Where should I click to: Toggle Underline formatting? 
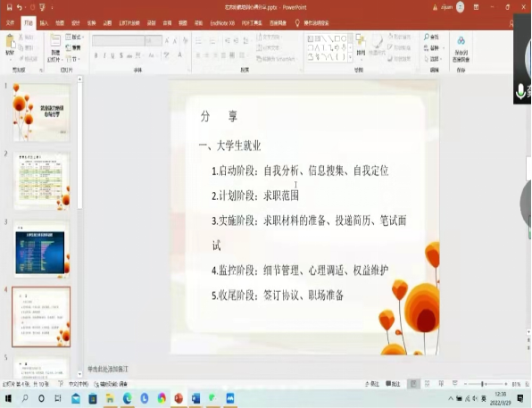tap(112, 55)
